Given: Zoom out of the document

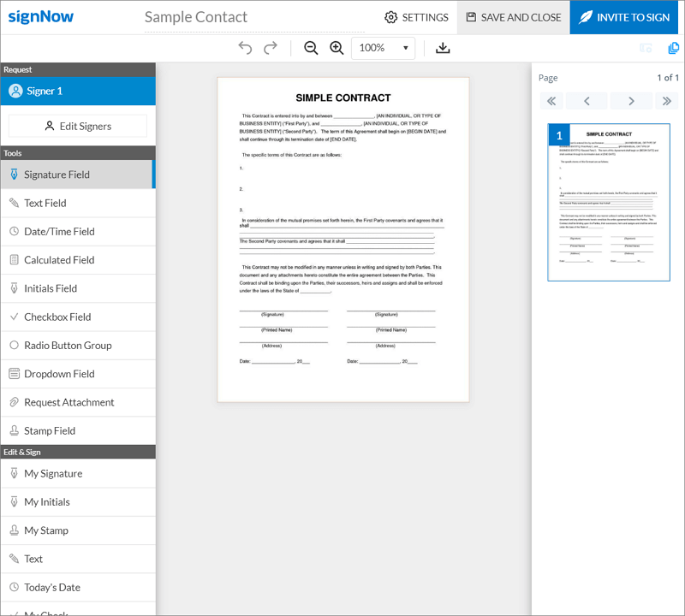Looking at the screenshot, I should point(311,48).
